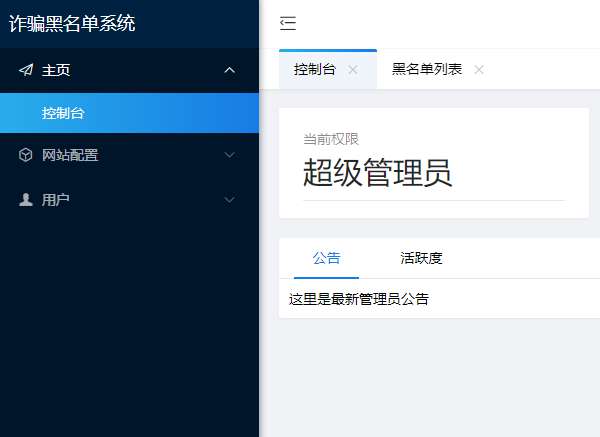The width and height of the screenshot is (600, 437).
Task: Open the 主页 sidebar menu
Action: pyautogui.click(x=129, y=70)
